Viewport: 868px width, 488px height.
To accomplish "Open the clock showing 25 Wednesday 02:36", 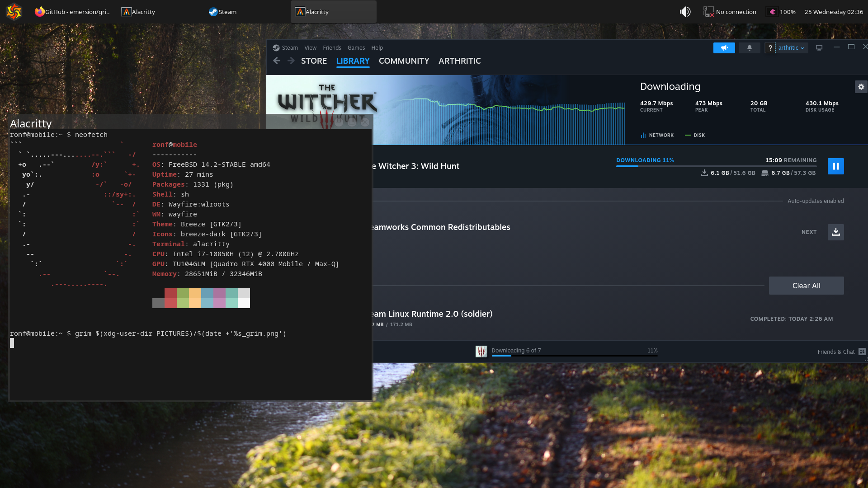I will pyautogui.click(x=834, y=12).
